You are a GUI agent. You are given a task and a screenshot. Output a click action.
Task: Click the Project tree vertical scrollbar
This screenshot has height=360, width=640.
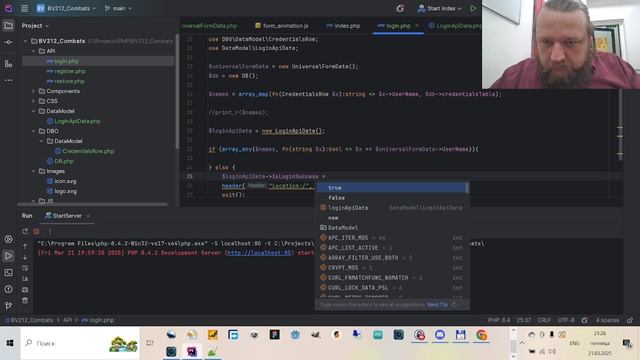click(177, 92)
